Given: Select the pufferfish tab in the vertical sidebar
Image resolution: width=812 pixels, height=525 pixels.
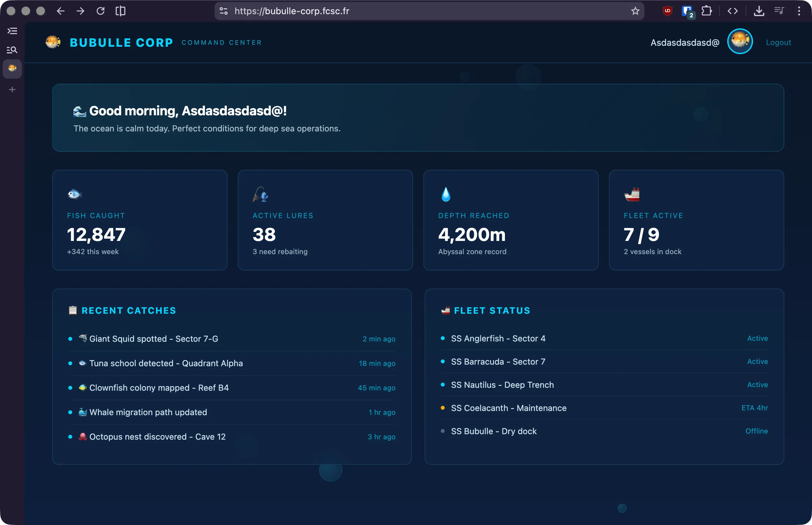Looking at the screenshot, I should click(12, 69).
